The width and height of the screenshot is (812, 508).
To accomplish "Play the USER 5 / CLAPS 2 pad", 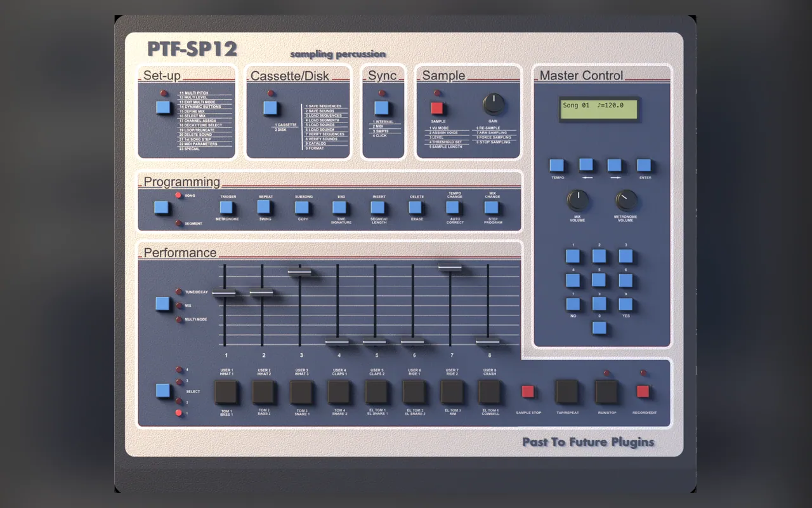I will [x=376, y=392].
